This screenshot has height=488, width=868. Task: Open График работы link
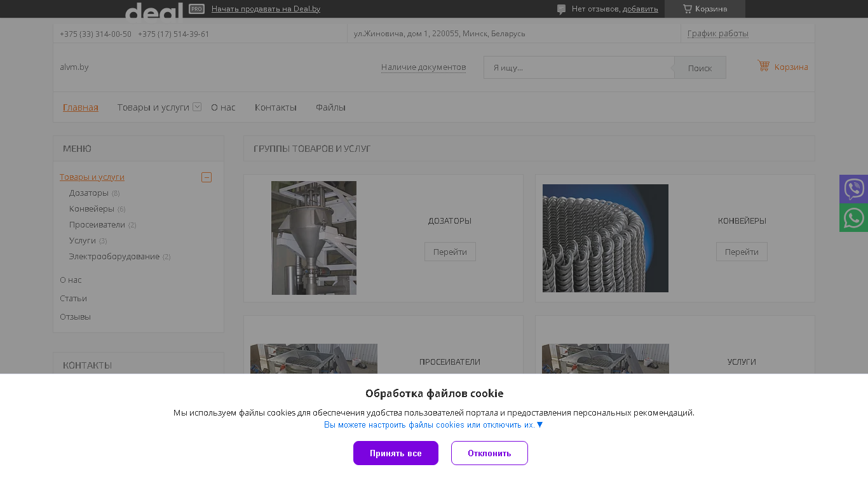[x=718, y=34]
